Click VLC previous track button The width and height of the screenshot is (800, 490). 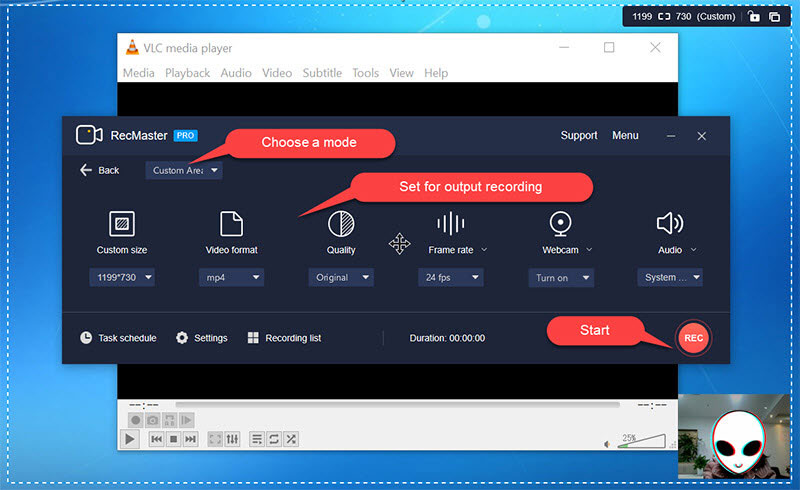pyautogui.click(x=157, y=439)
